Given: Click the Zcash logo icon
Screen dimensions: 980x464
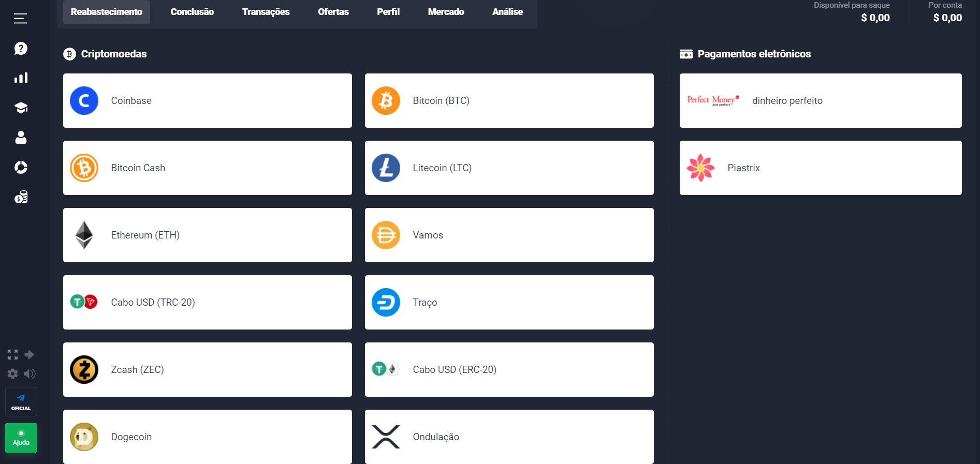Looking at the screenshot, I should (x=84, y=369).
